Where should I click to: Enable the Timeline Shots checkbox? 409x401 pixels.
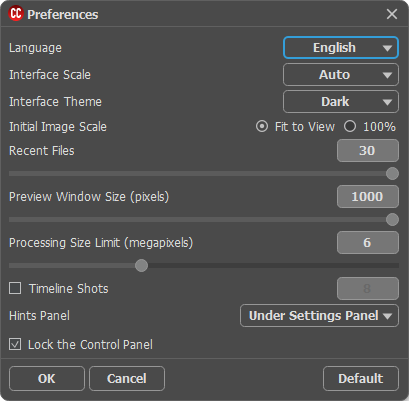click(15, 288)
